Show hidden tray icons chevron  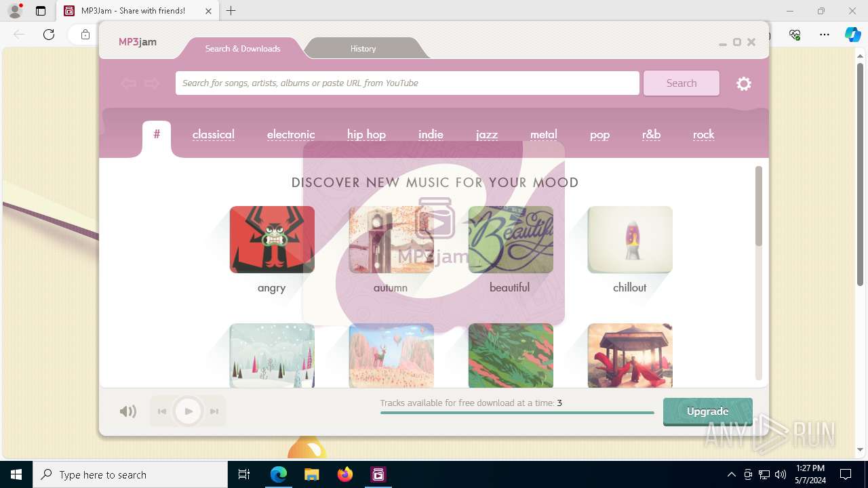pyautogui.click(x=732, y=474)
